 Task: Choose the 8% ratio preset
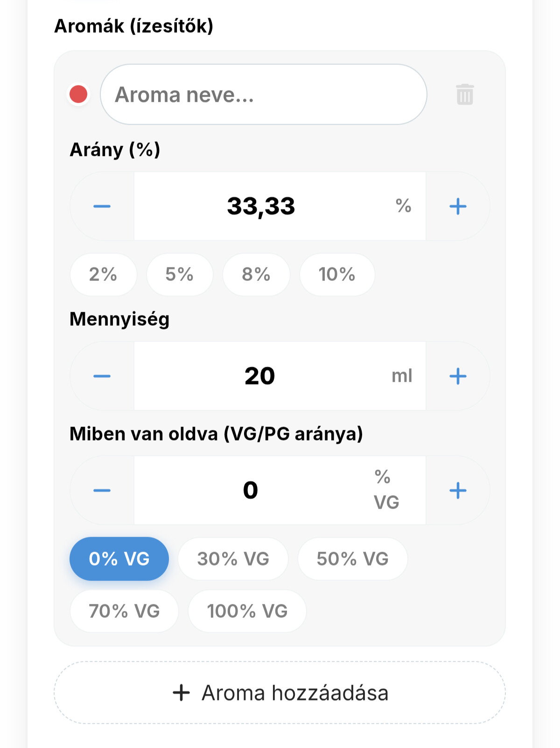point(256,274)
